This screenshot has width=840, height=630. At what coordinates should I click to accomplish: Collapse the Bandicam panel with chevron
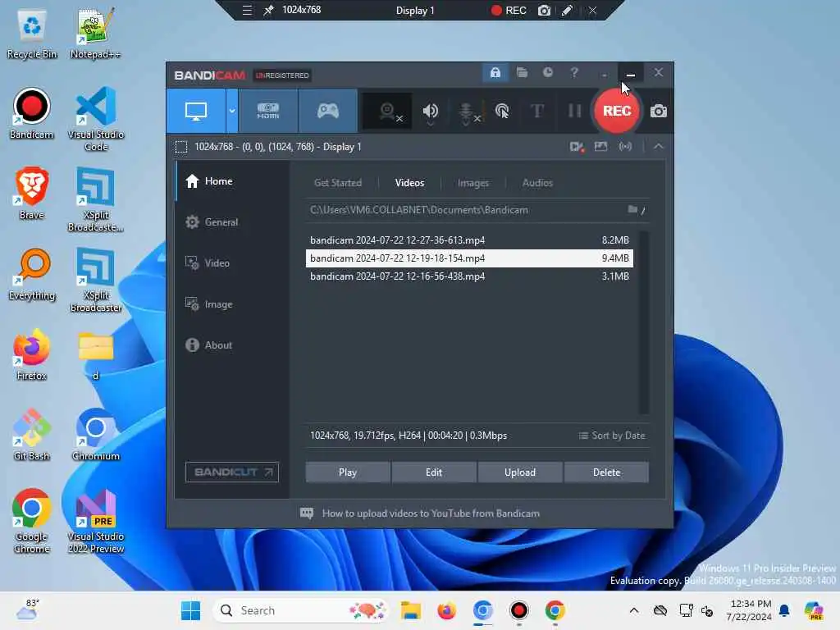pos(659,146)
